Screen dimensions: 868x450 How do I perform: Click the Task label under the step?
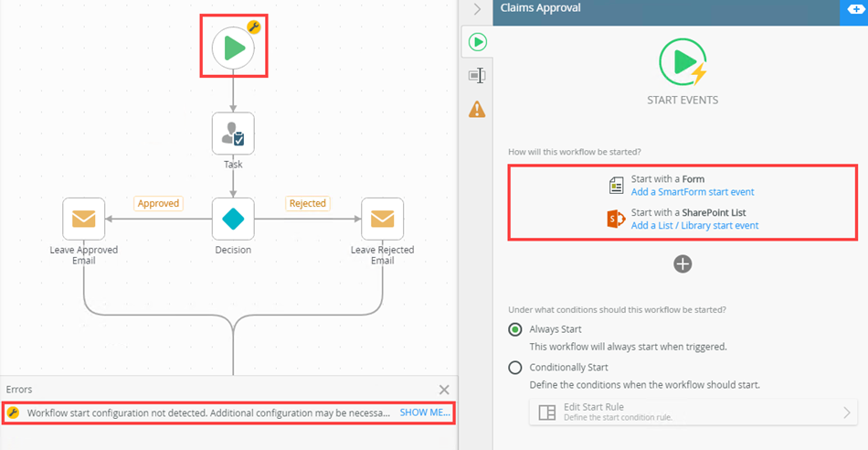point(233,165)
